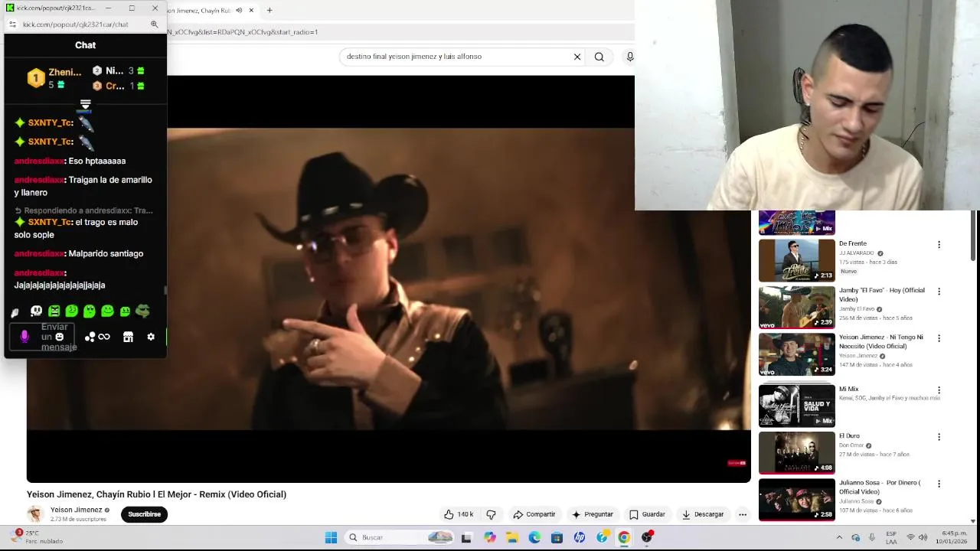This screenshot has height=551, width=980.
Task: Open emoji picker smiley in message box
Action: (59, 337)
